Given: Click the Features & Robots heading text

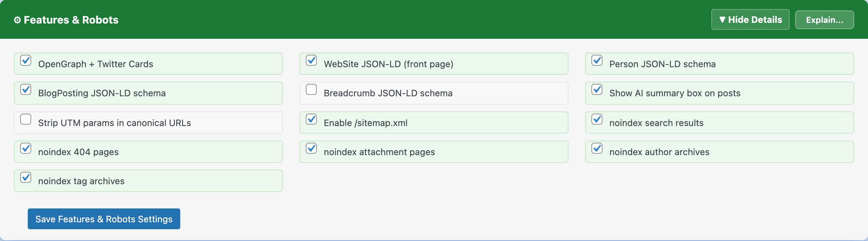Looking at the screenshot, I should point(71,20).
